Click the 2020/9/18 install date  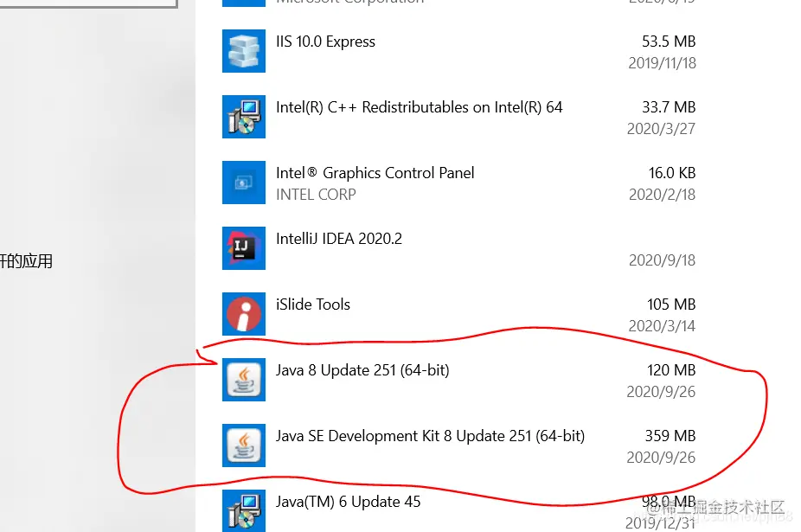click(662, 260)
